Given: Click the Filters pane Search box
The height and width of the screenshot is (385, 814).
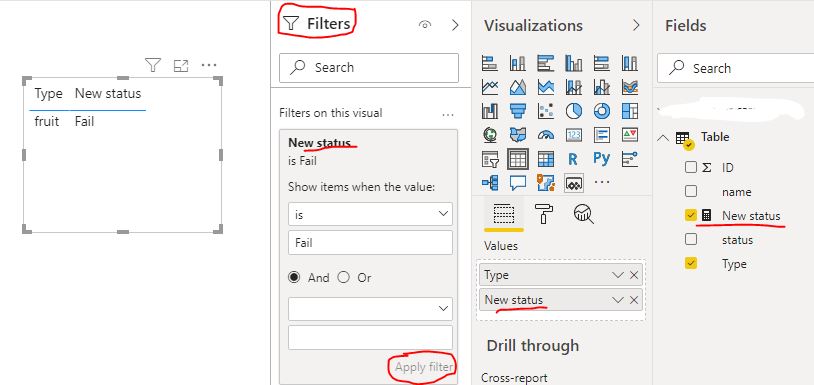Looking at the screenshot, I should click(x=369, y=67).
